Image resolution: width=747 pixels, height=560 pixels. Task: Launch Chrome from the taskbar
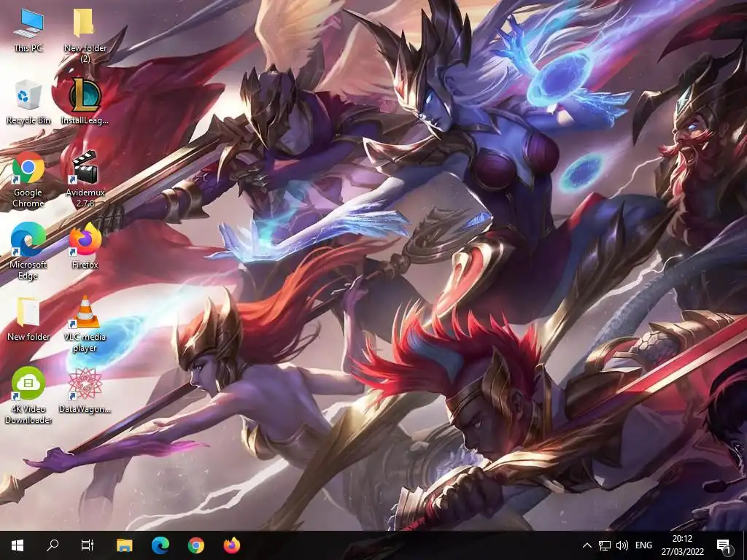196,545
